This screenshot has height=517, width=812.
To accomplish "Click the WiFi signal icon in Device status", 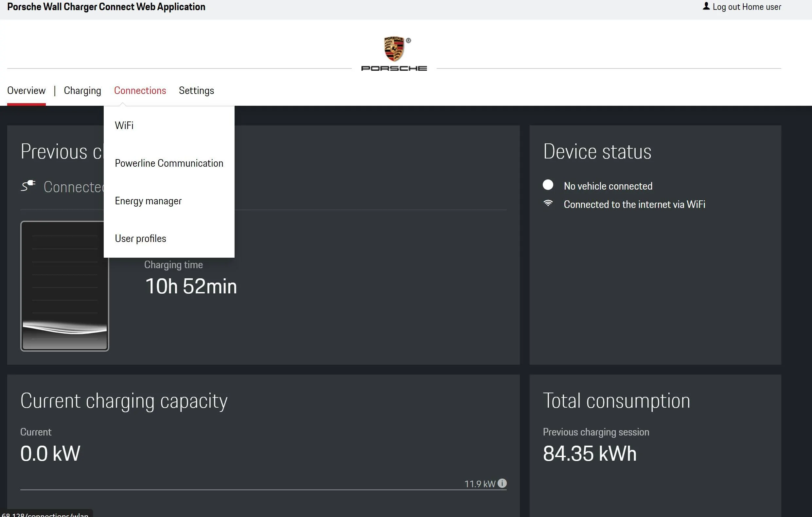I will [548, 203].
